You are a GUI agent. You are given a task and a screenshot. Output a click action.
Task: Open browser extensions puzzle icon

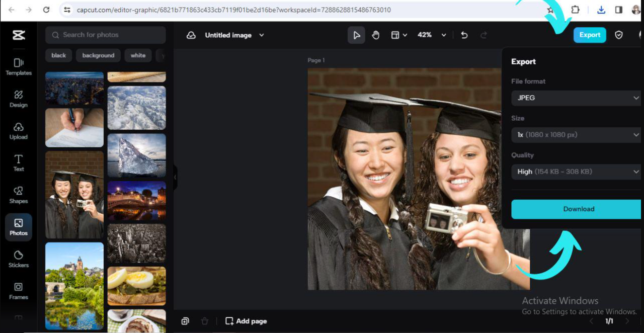pyautogui.click(x=575, y=10)
